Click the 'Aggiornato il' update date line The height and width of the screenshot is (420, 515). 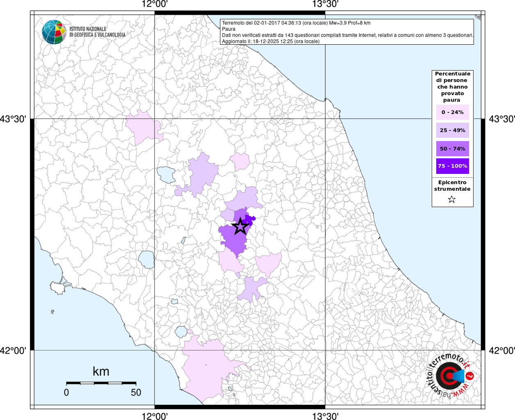click(x=270, y=41)
